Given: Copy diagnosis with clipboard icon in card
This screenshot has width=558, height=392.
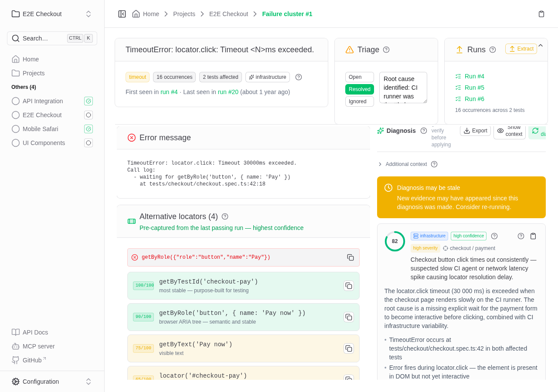Looking at the screenshot, I should [x=533, y=236].
